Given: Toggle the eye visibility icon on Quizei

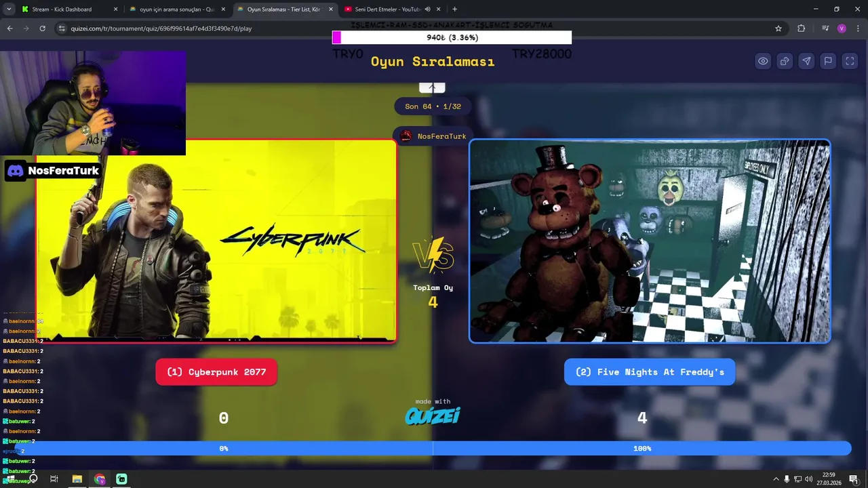Looking at the screenshot, I should (x=763, y=61).
